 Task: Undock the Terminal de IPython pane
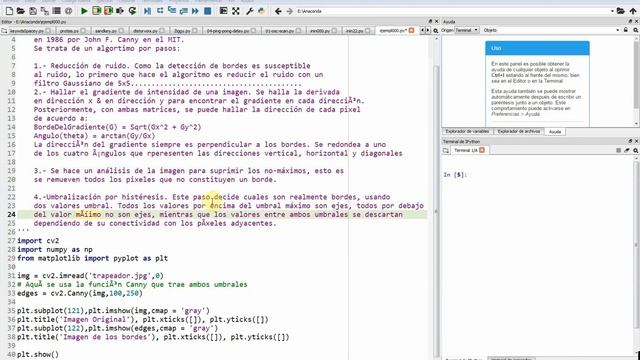[630, 141]
